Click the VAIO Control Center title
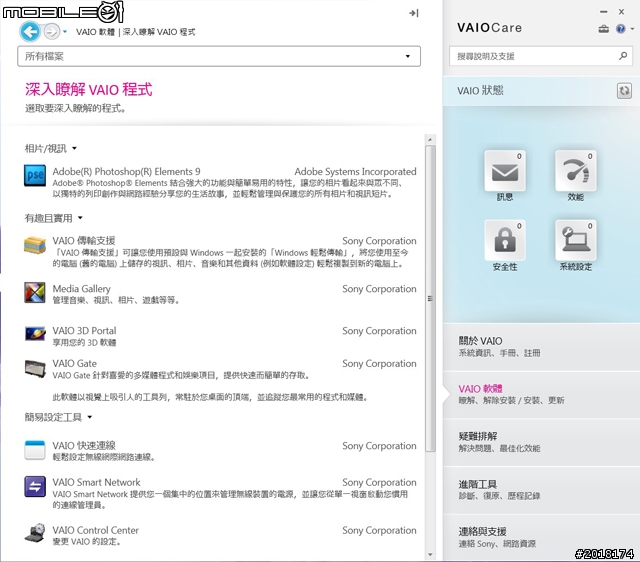This screenshot has width=640, height=562. [x=96, y=530]
